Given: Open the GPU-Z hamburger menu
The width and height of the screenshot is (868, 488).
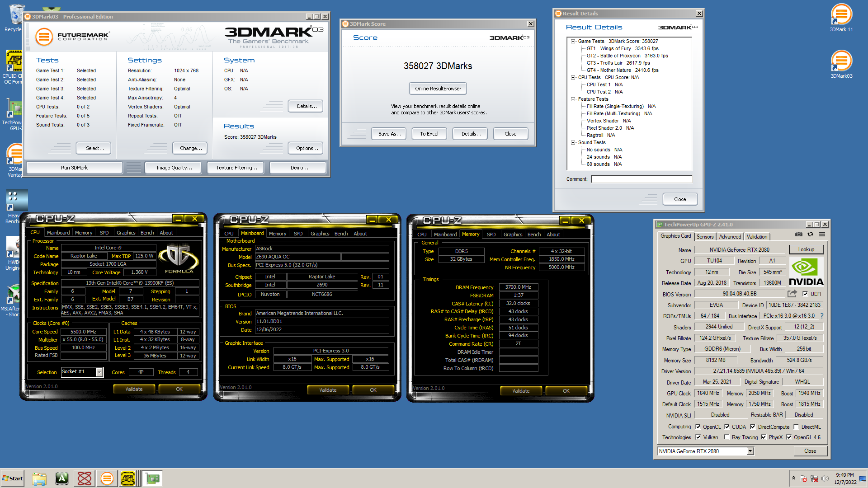Looking at the screenshot, I should (x=822, y=235).
